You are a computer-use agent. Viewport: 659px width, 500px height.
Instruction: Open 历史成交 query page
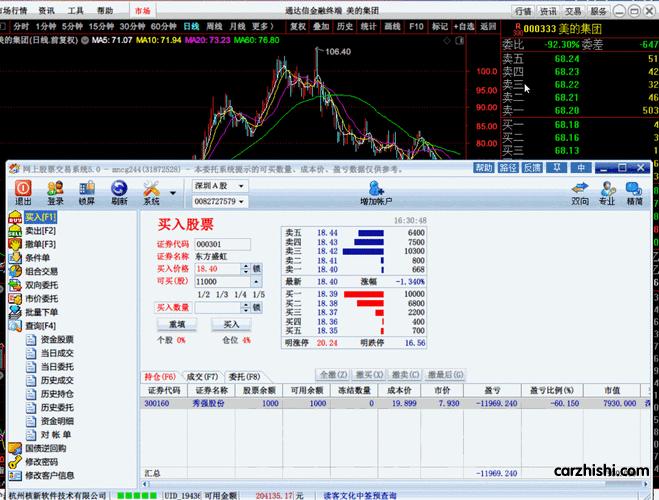point(57,380)
